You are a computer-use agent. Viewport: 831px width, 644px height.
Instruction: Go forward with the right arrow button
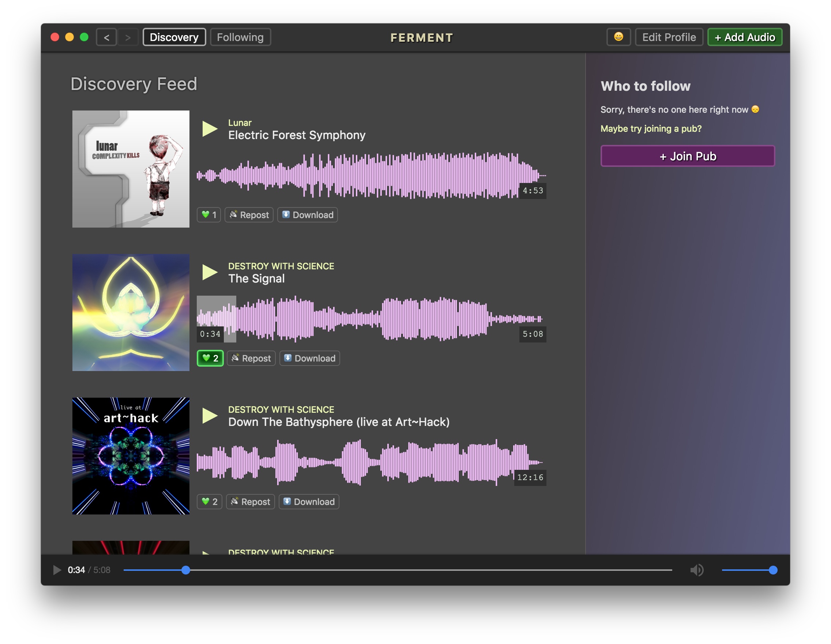pos(128,37)
